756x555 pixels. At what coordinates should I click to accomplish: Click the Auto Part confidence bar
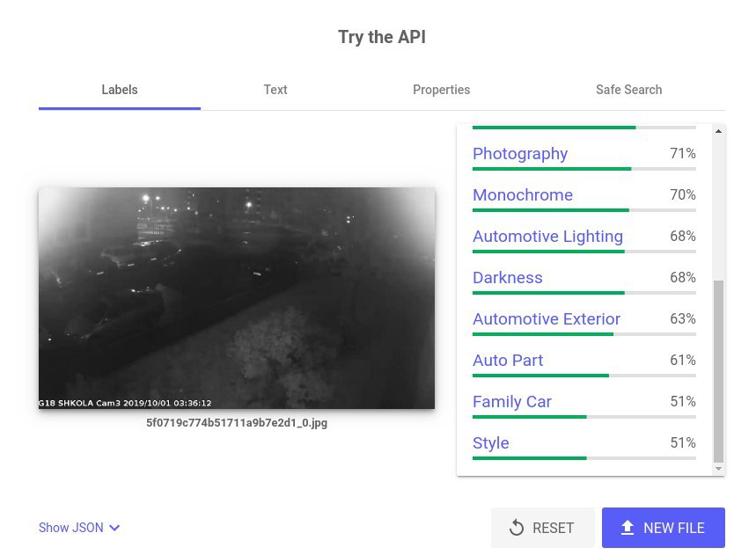click(584, 376)
